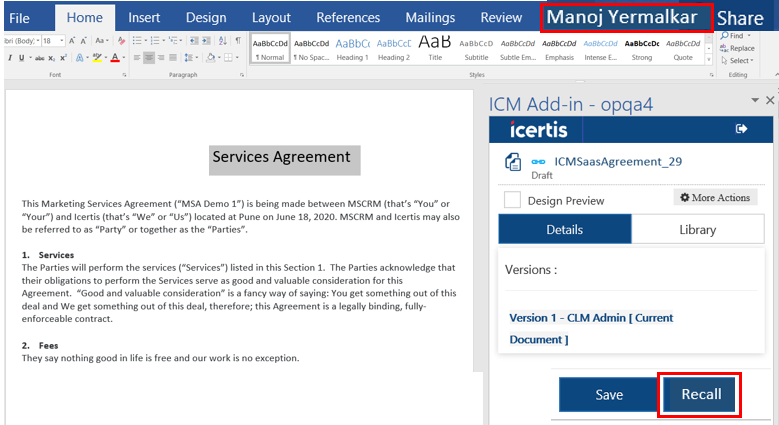
Task: Click the agreement document icon
Action: click(513, 162)
